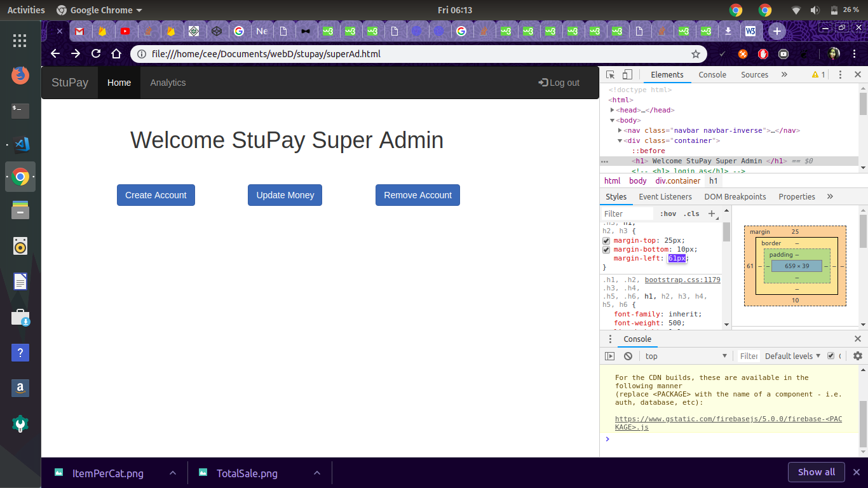Switch to the YouTube tab
Screen dimensions: 868x488
[125, 30]
